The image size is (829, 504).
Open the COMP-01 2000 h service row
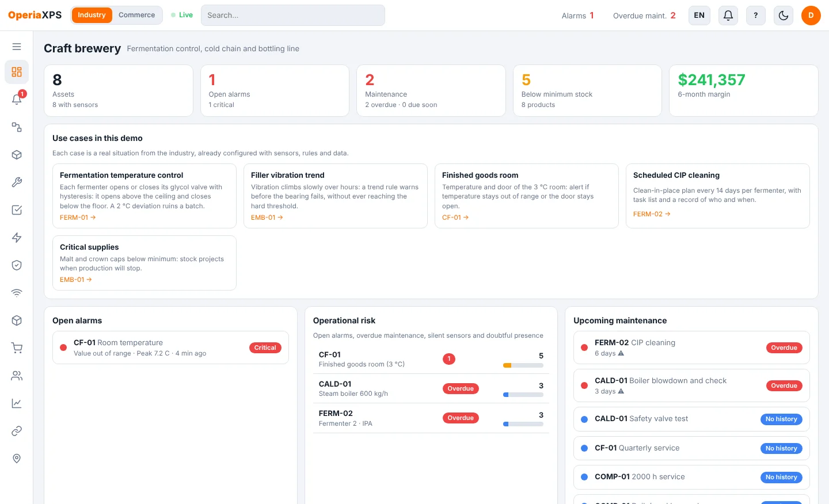point(691,477)
